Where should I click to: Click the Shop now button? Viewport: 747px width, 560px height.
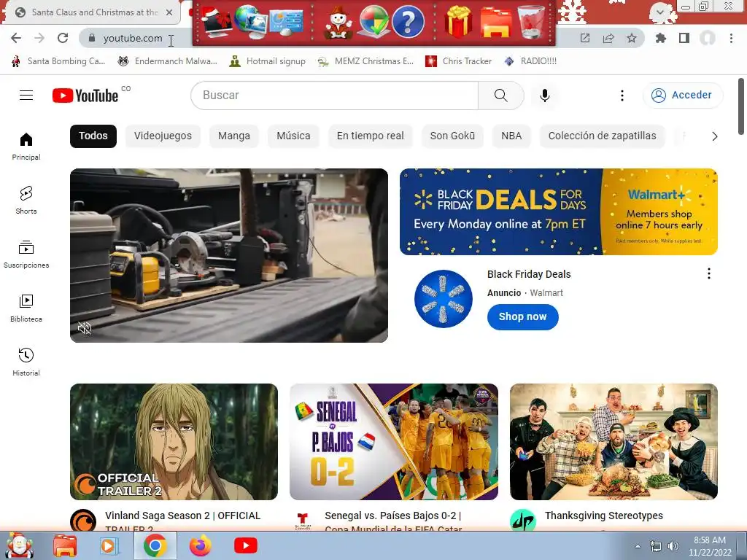(x=522, y=316)
